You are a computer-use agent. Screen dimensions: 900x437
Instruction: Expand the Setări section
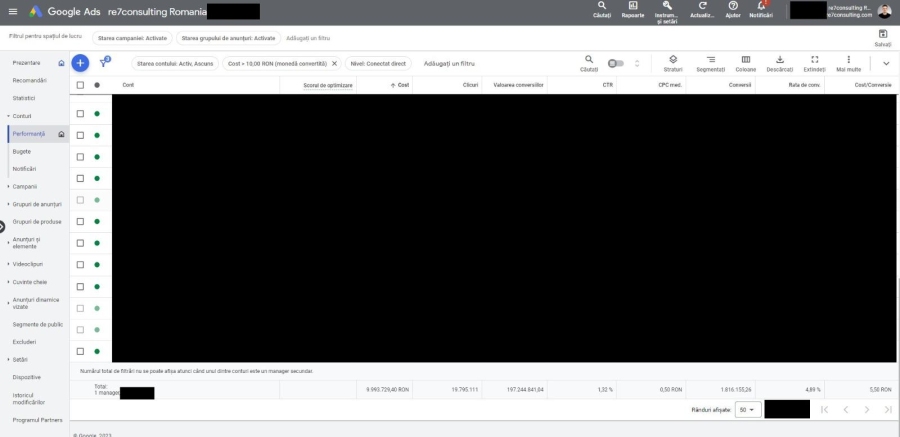tap(8, 359)
